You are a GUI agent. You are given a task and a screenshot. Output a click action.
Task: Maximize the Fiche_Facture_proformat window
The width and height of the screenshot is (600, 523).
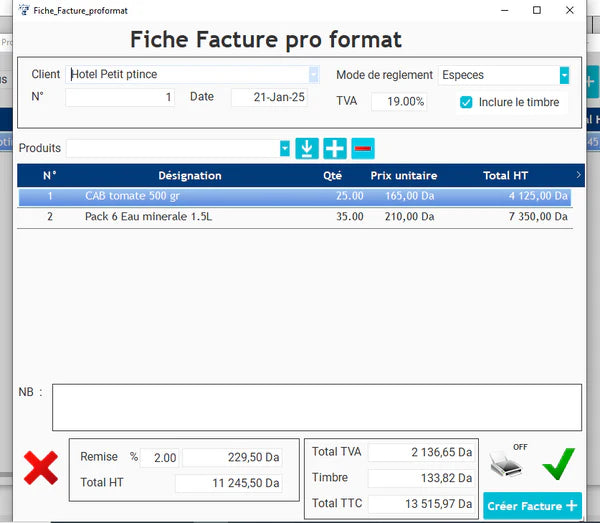[x=537, y=10]
